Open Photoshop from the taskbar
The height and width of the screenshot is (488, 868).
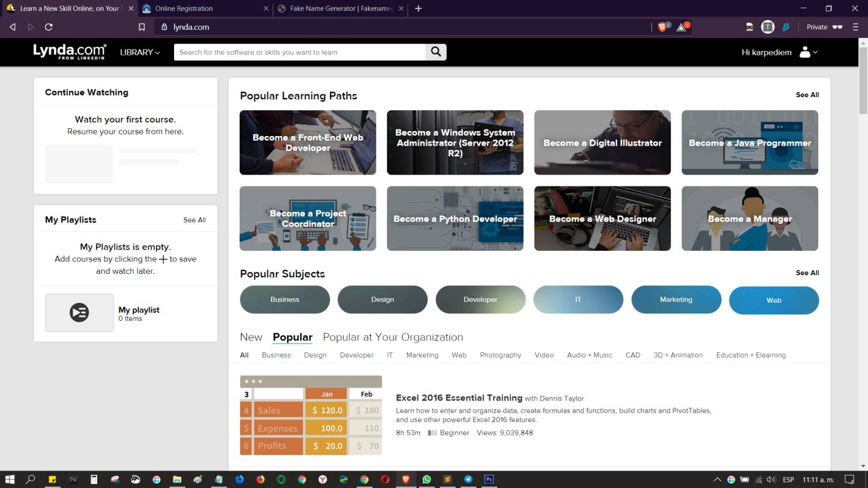point(489,480)
